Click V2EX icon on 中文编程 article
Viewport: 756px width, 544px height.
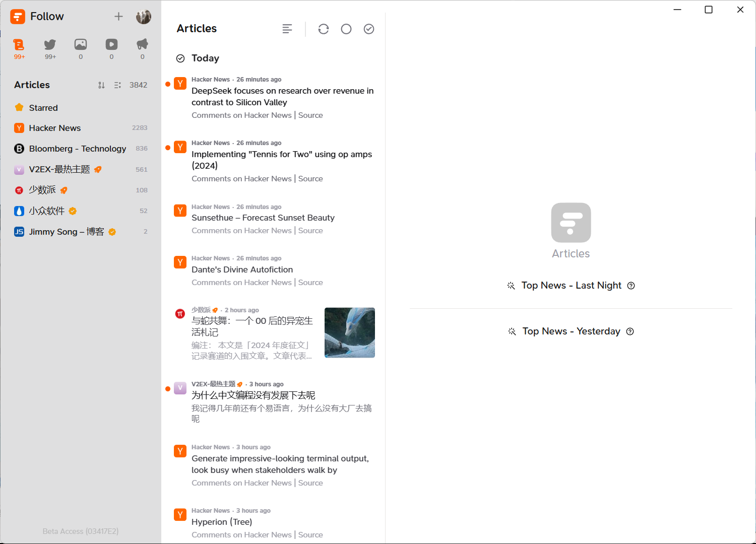pyautogui.click(x=180, y=388)
